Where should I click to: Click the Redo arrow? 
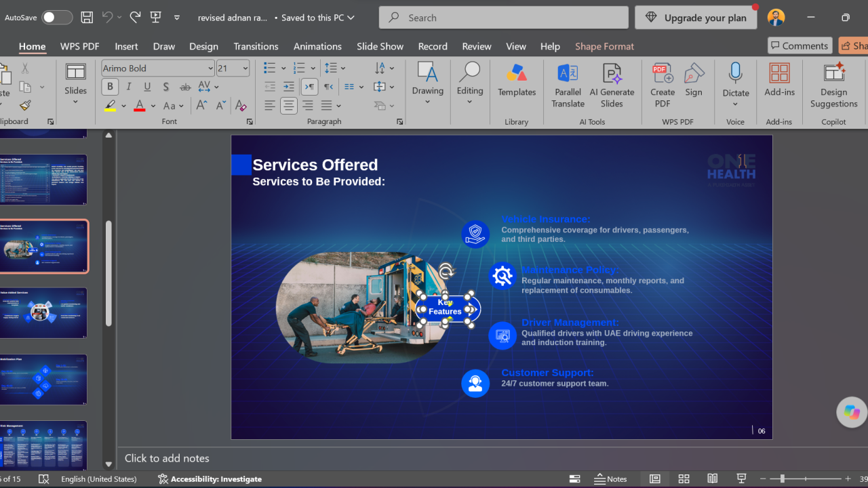[x=135, y=18]
